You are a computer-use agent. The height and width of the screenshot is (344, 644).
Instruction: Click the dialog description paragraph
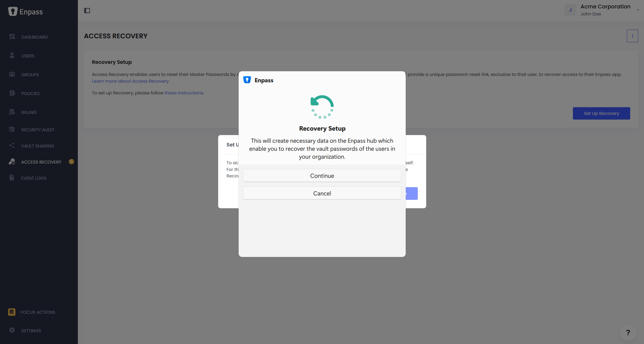tap(322, 148)
